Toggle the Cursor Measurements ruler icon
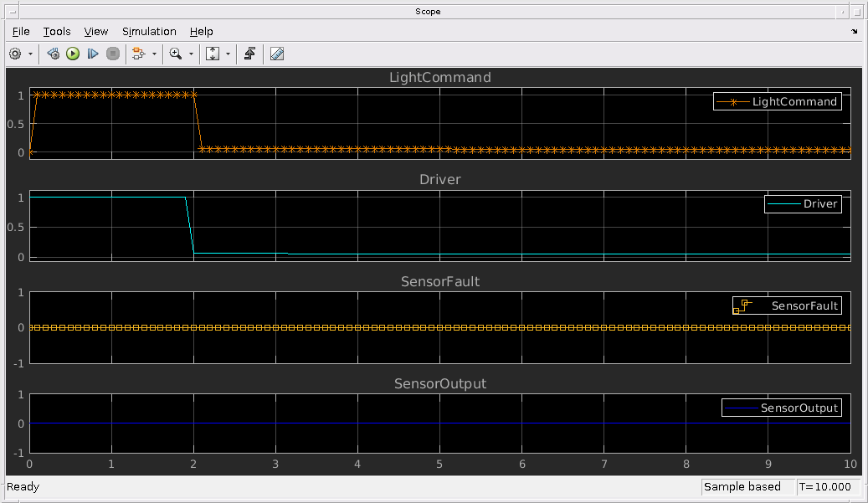 click(x=278, y=54)
